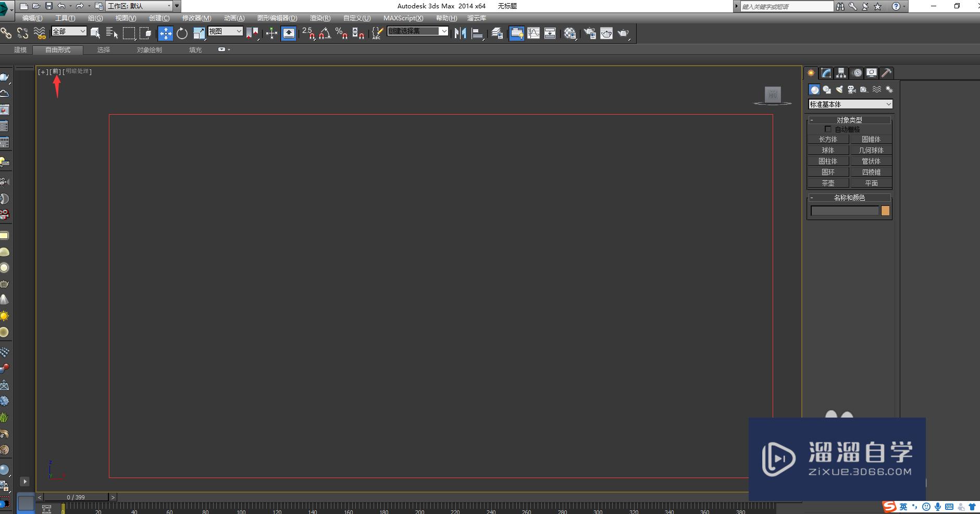Open the Layer Manager
Screen dimensions: 980x514
(x=497, y=33)
